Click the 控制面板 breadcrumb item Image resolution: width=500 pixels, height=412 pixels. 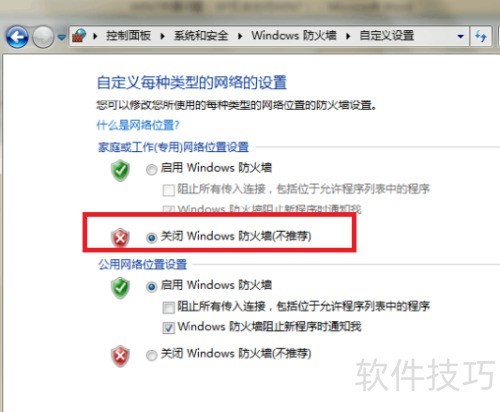coord(128,35)
